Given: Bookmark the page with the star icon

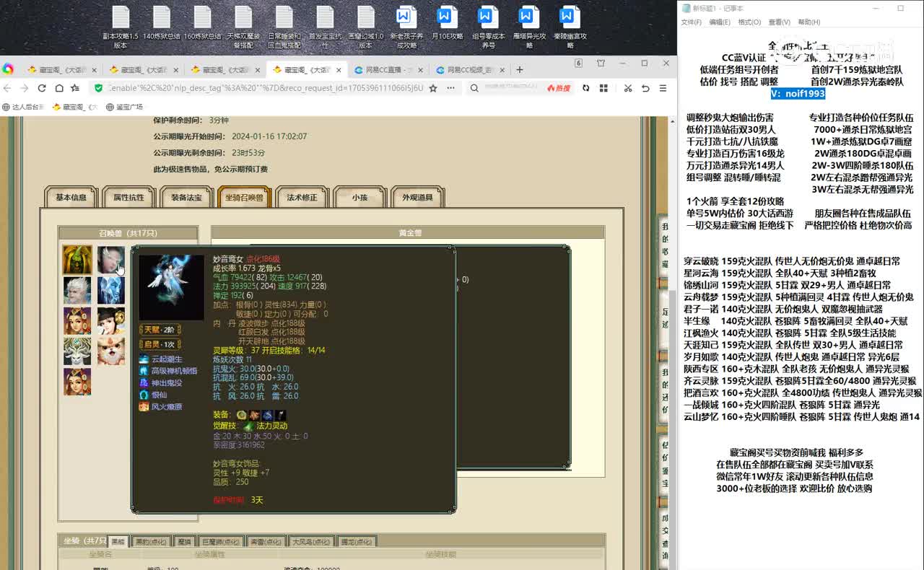Looking at the screenshot, I should coord(433,88).
